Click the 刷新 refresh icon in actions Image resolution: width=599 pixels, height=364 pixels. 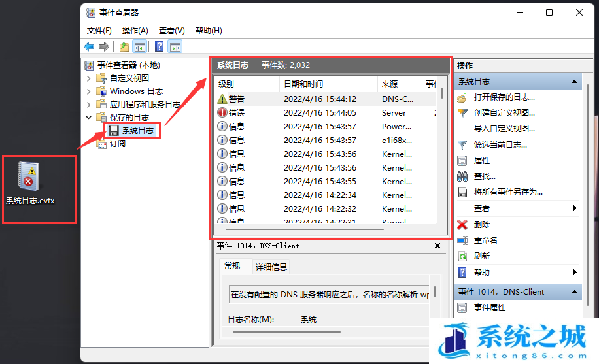[x=462, y=256]
